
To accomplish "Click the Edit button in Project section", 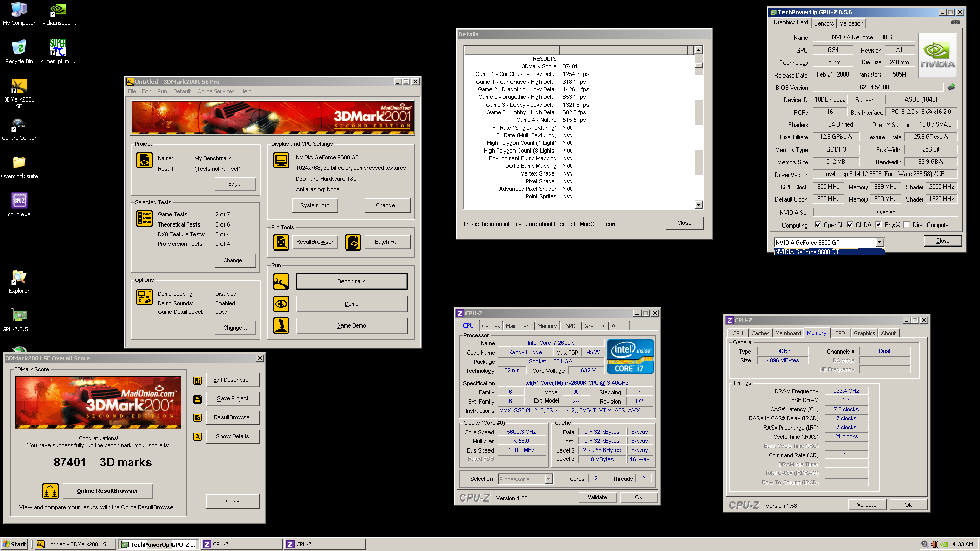I will click(x=235, y=184).
